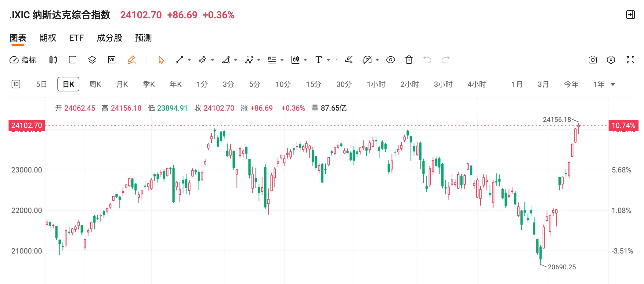This screenshot has width=644, height=284.
Task: Expand the trend line tool dropdown arrow
Action: pyautogui.click(x=189, y=60)
